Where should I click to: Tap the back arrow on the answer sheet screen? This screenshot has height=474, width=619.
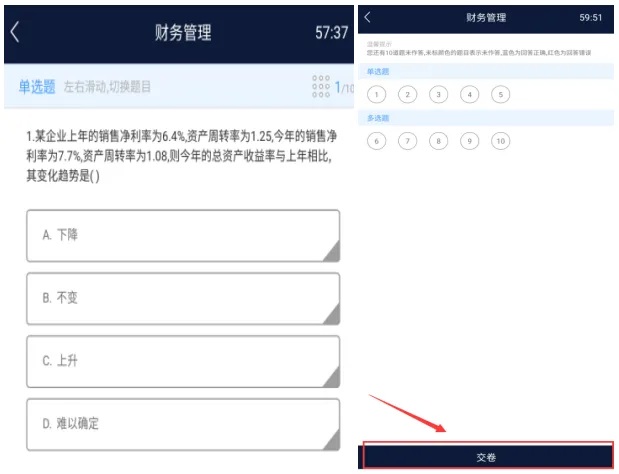tap(368, 17)
